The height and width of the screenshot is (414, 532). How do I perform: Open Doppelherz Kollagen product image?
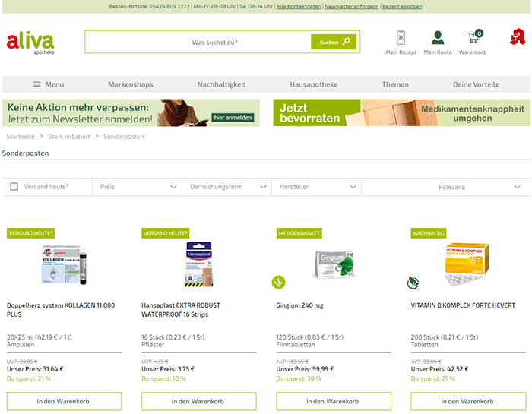(64, 265)
